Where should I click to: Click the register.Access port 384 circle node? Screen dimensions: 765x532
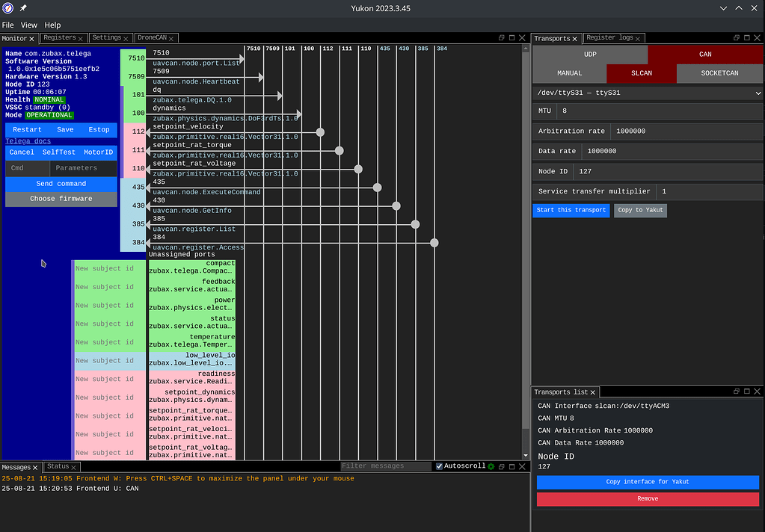(x=434, y=243)
